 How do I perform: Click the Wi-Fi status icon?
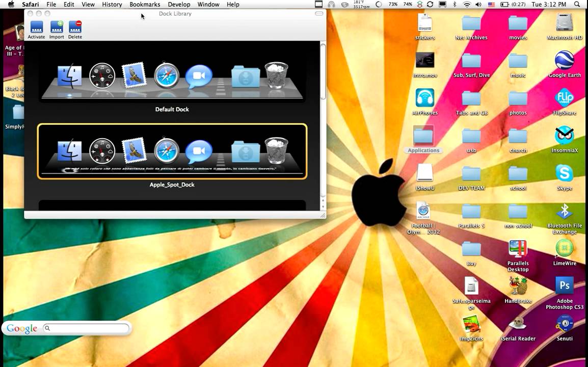[467, 5]
